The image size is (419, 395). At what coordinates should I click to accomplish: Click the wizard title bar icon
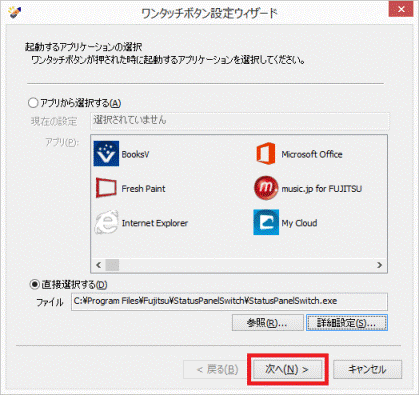coord(14,12)
